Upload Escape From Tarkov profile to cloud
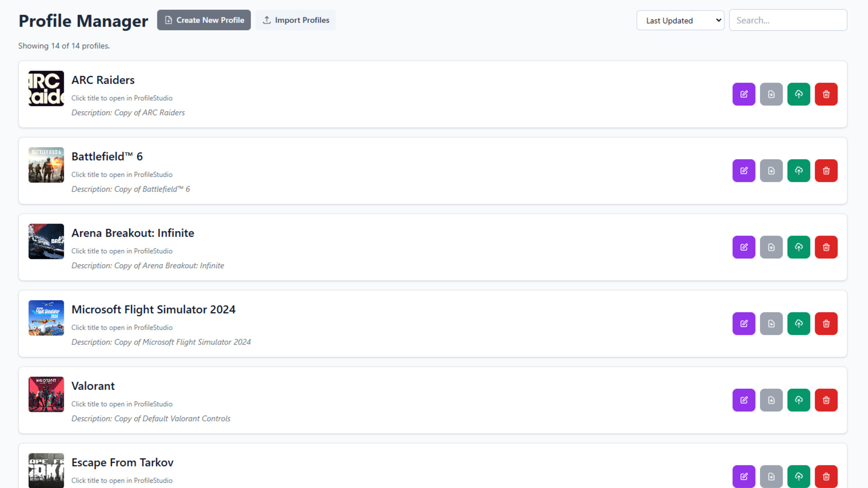This screenshot has height=488, width=868. pos(799,476)
